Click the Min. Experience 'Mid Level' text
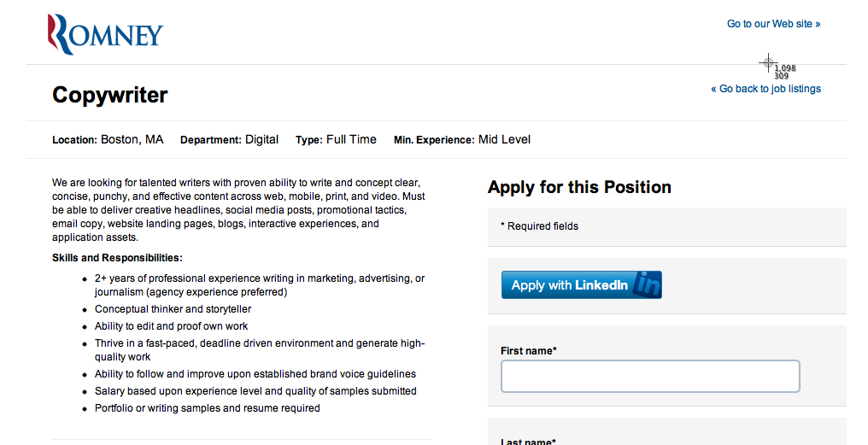This screenshot has height=445, width=868. point(504,139)
